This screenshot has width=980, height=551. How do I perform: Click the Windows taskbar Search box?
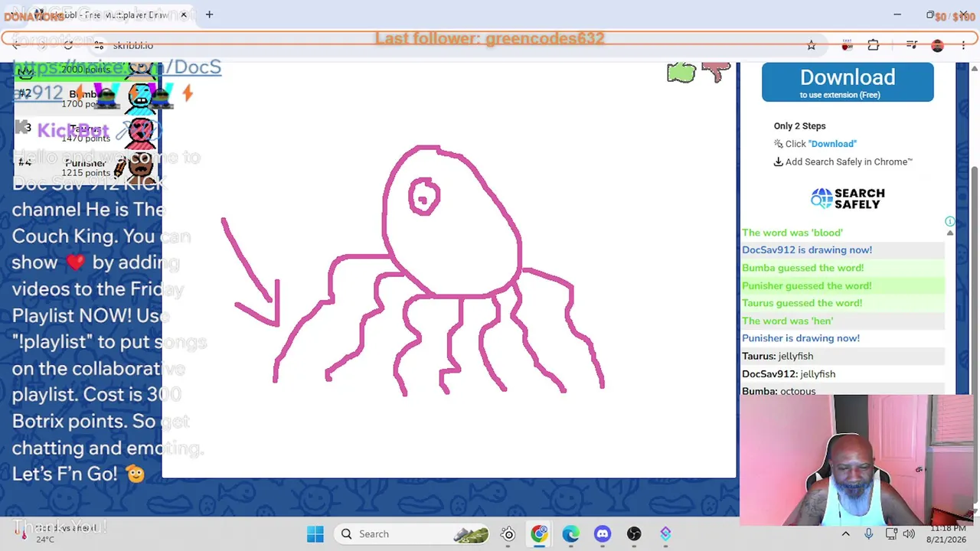[412, 534]
